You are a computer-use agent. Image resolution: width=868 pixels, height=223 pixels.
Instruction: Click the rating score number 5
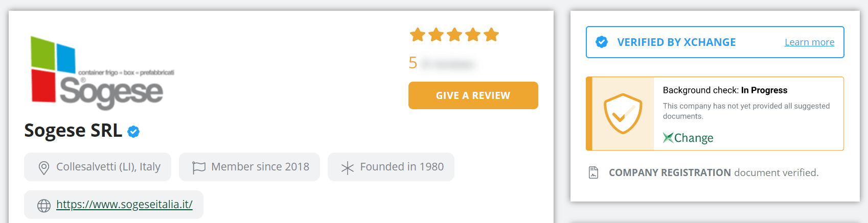(413, 63)
